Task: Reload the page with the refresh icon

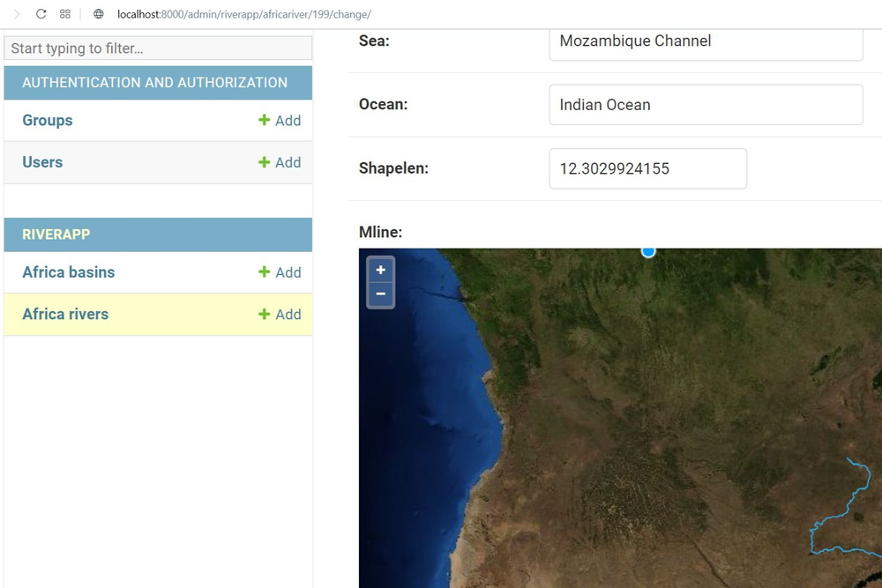Action: pos(41,14)
